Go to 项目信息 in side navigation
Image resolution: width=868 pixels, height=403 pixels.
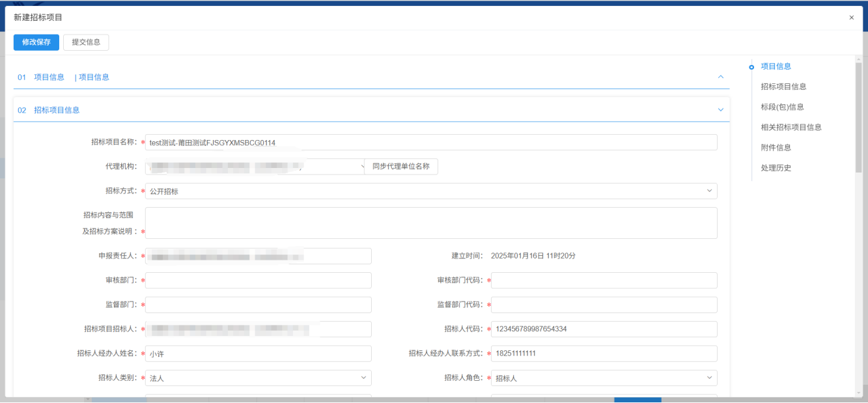click(776, 66)
